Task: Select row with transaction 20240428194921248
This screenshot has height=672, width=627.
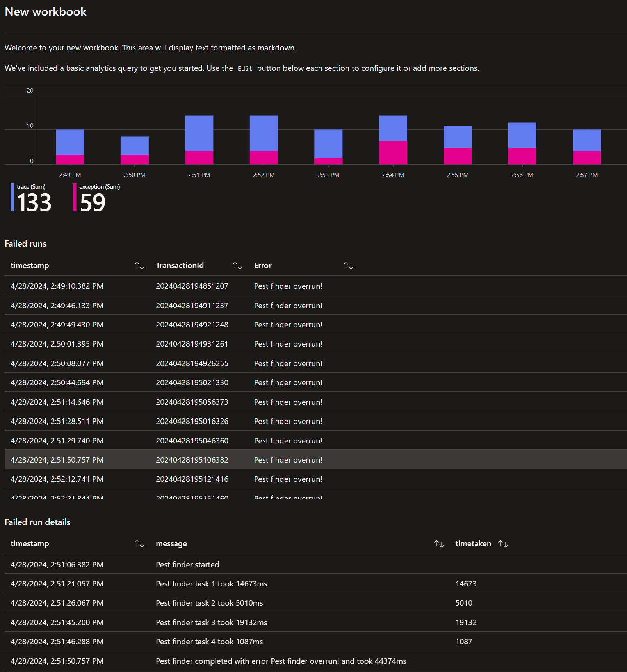Action: 316,325
